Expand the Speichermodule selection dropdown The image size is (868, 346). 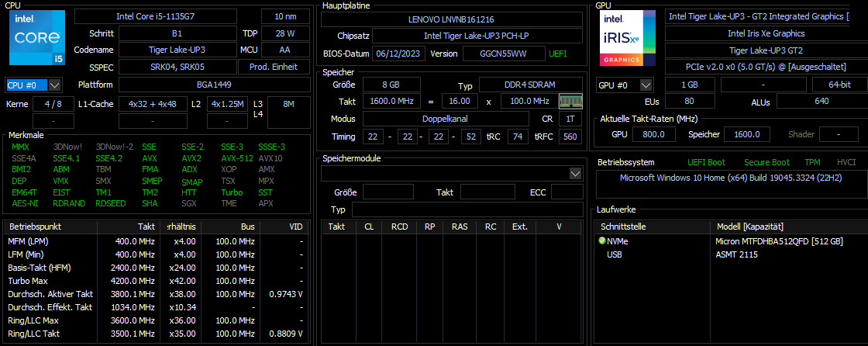point(575,174)
